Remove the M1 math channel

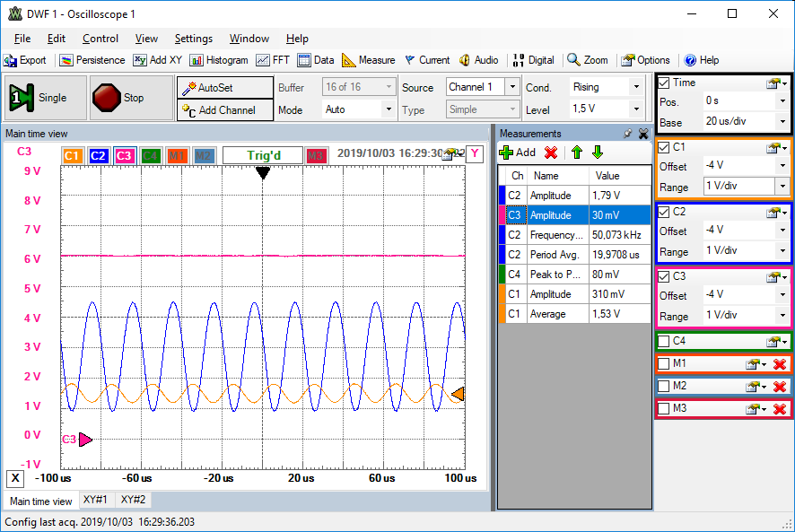tap(779, 363)
